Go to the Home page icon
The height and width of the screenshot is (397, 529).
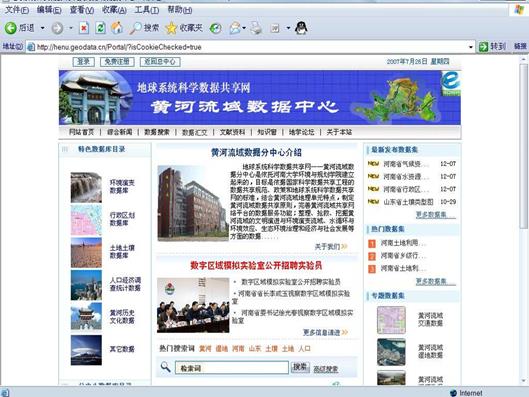(117, 28)
